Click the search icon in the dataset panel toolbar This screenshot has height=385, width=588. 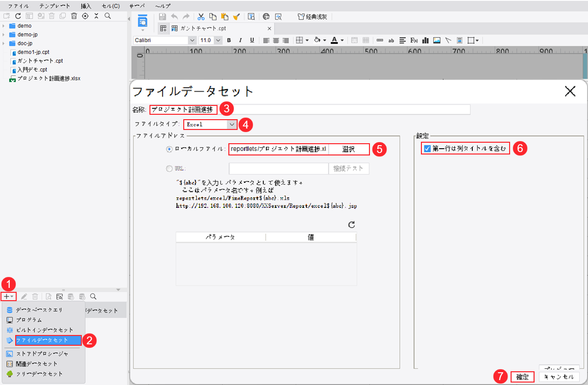[x=93, y=296]
